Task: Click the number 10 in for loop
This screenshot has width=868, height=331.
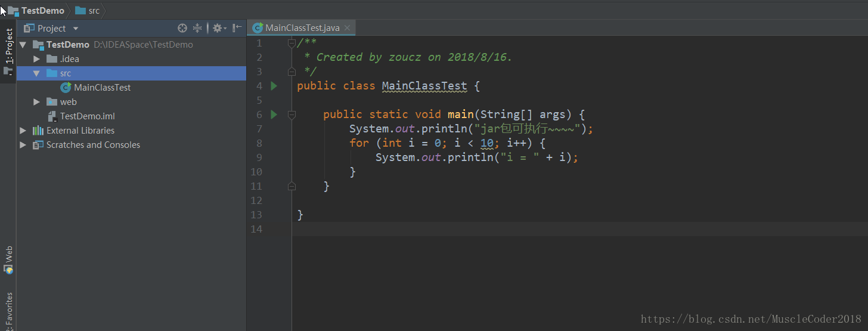Action: tap(486, 143)
